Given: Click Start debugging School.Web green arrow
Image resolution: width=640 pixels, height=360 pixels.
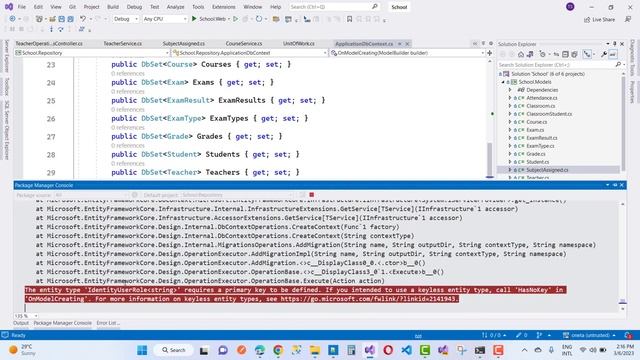Looking at the screenshot, I should 194,19.
